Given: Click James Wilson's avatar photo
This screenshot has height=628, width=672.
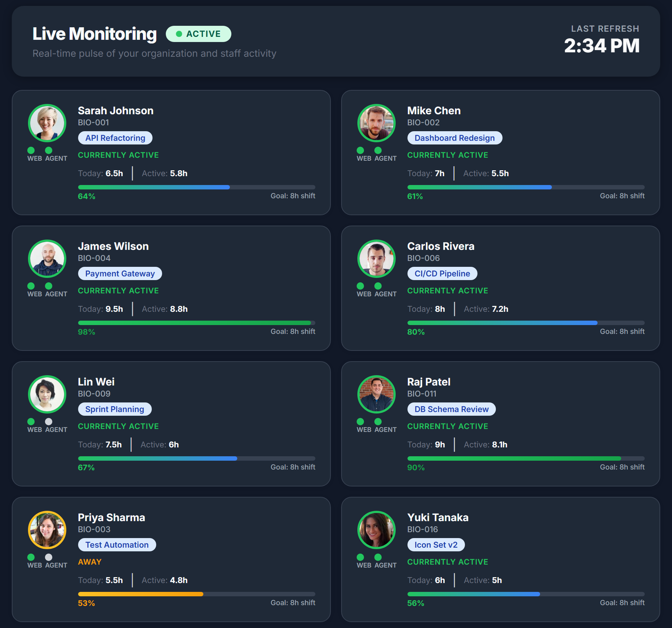Looking at the screenshot, I should (x=47, y=259).
